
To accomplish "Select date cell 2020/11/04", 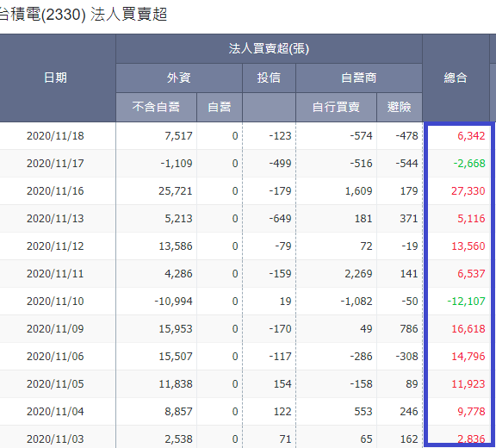I will pos(55,412).
